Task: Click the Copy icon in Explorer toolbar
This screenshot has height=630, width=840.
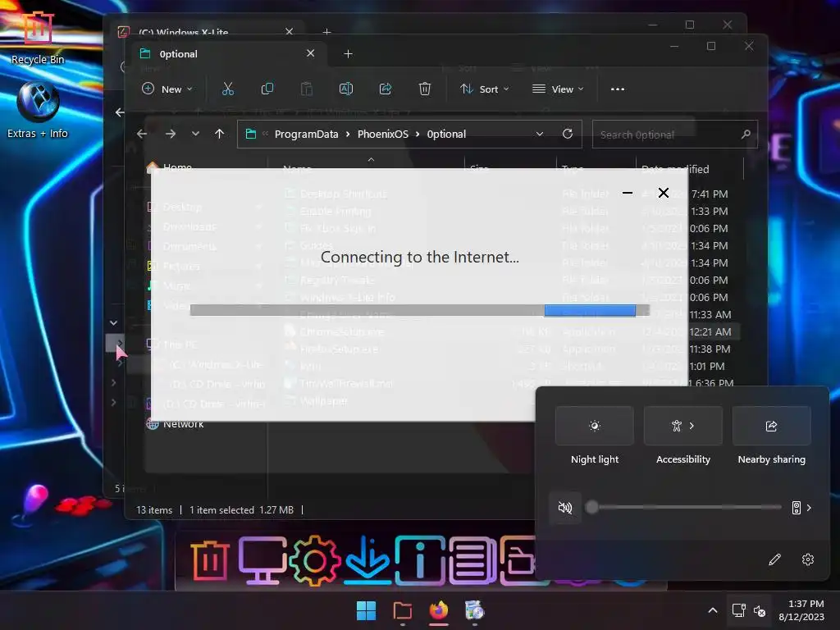Action: coord(267,89)
